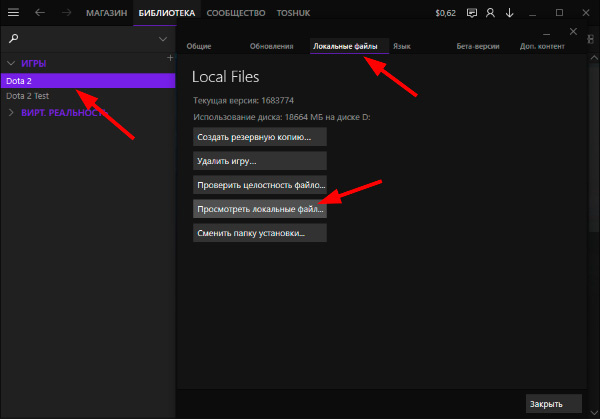Select Dota 2 Test in the library
Image resolution: width=600 pixels, height=419 pixels.
(x=88, y=96)
